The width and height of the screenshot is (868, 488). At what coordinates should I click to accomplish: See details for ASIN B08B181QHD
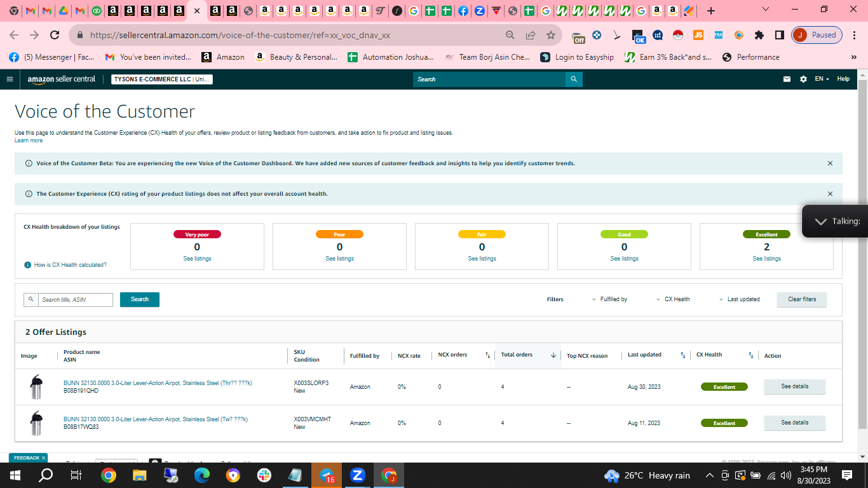(x=794, y=386)
